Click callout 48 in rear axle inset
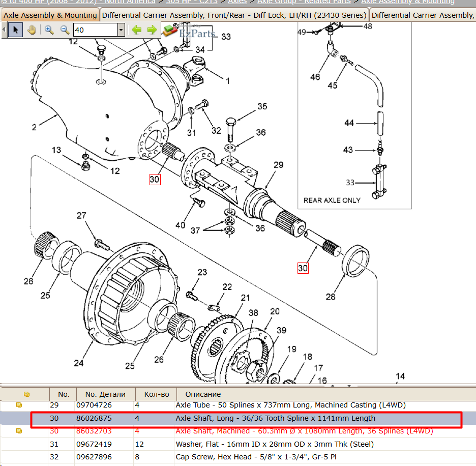Image resolution: width=476 pixels, height=466 pixels. point(368,26)
